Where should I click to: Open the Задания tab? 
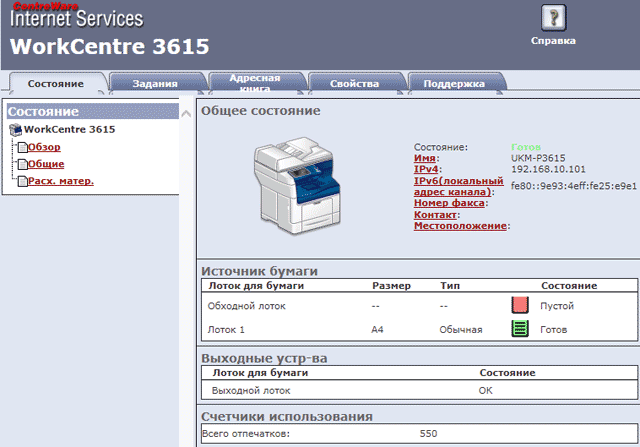pyautogui.click(x=155, y=84)
